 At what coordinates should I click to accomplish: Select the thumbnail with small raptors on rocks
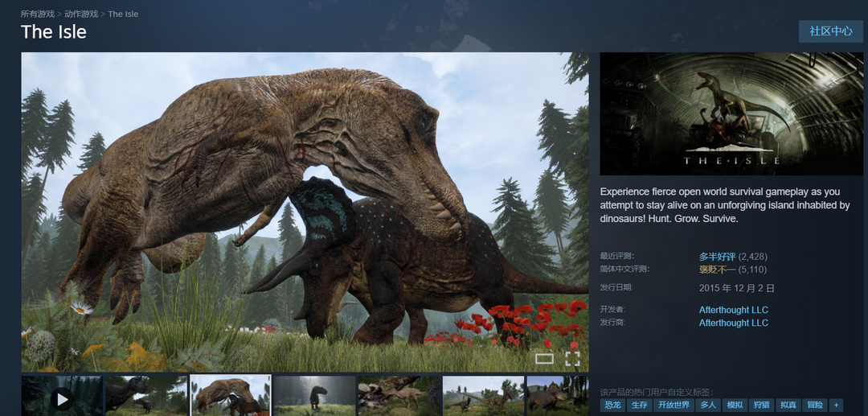[399, 396]
